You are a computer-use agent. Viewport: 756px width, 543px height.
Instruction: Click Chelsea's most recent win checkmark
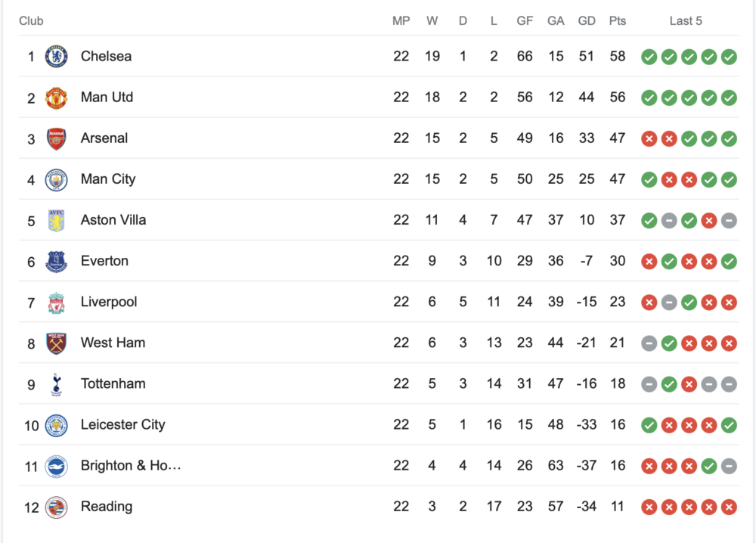tap(729, 57)
